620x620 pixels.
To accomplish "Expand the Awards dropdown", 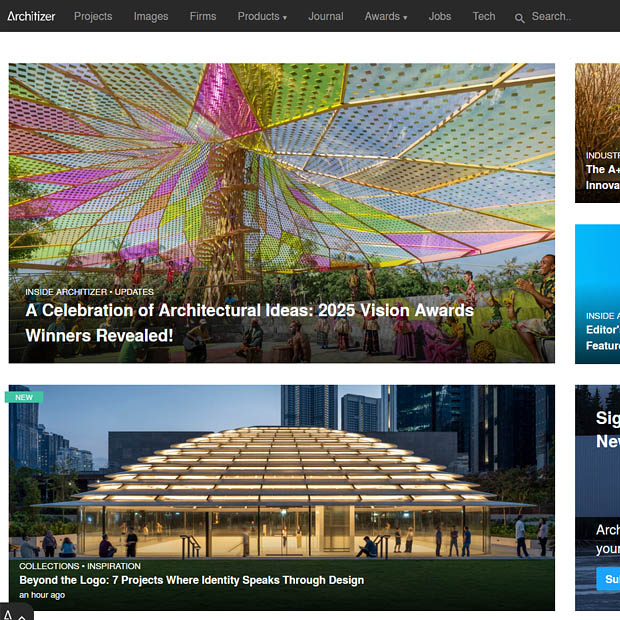I will (386, 16).
